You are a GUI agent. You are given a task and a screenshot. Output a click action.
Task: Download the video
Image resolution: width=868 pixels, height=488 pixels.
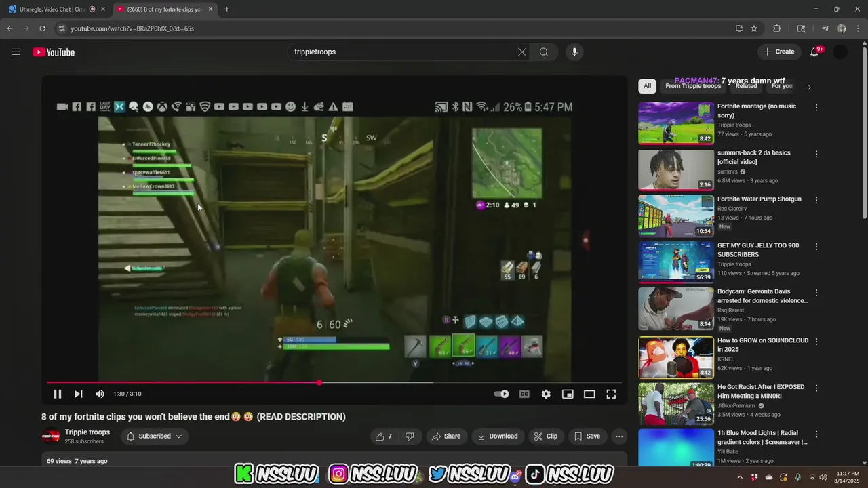click(498, 436)
